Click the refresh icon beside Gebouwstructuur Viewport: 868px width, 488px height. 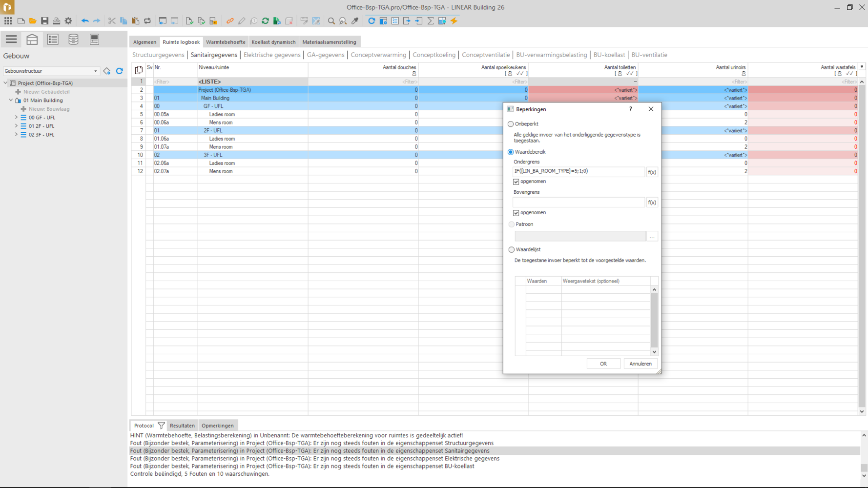coord(120,71)
